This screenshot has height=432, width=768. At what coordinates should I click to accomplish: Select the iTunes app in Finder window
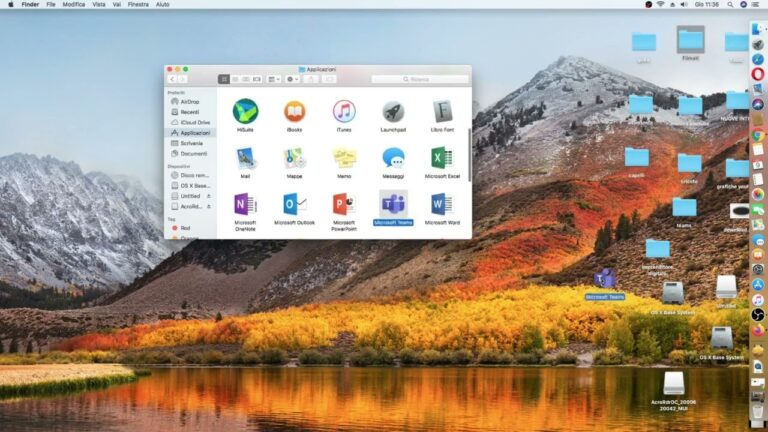(x=344, y=111)
